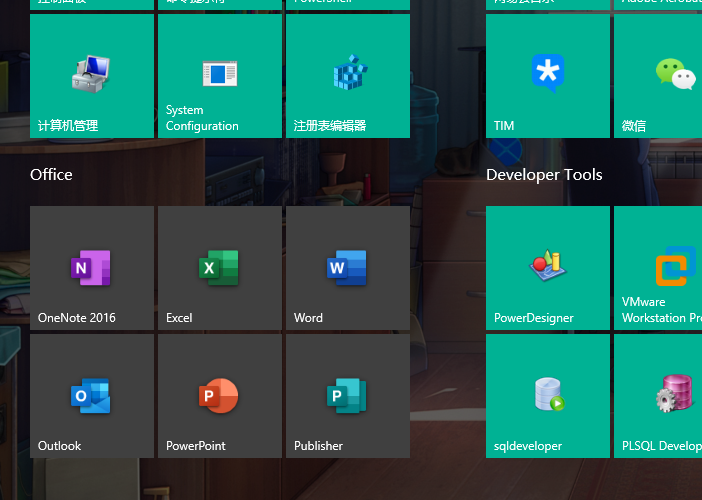Open the 微信 WeChat tile
Viewport: 702px width, 500px height.
click(x=658, y=76)
